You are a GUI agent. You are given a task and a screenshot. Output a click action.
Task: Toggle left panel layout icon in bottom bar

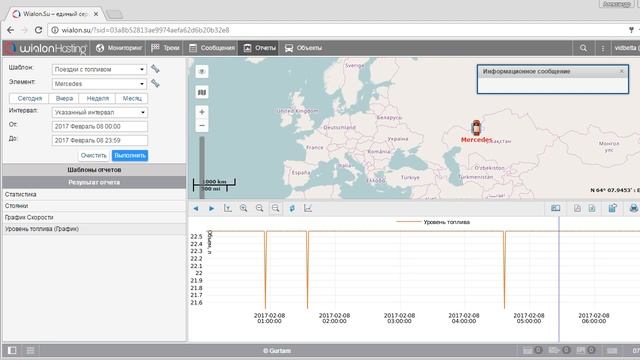tap(12, 350)
